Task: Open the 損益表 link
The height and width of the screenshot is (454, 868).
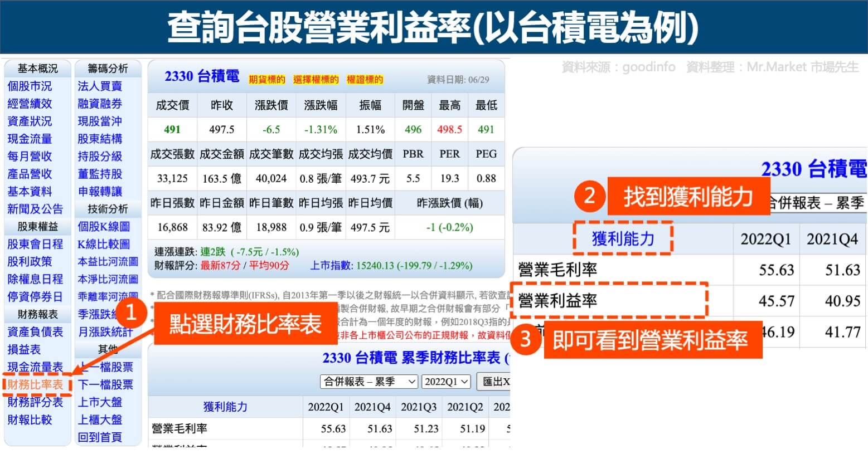Action: coord(24,349)
